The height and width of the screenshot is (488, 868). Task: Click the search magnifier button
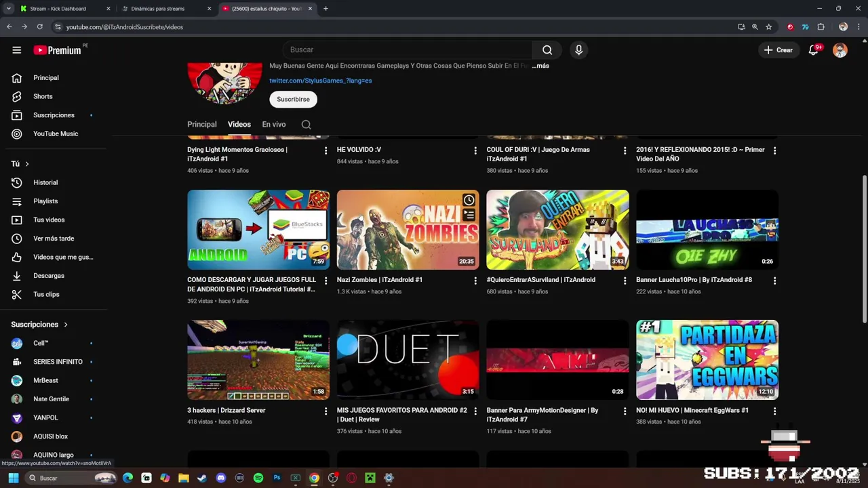coord(547,49)
